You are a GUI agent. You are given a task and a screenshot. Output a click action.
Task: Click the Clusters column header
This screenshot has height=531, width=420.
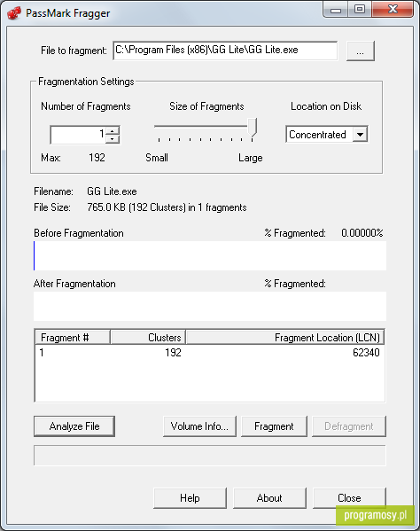148,338
